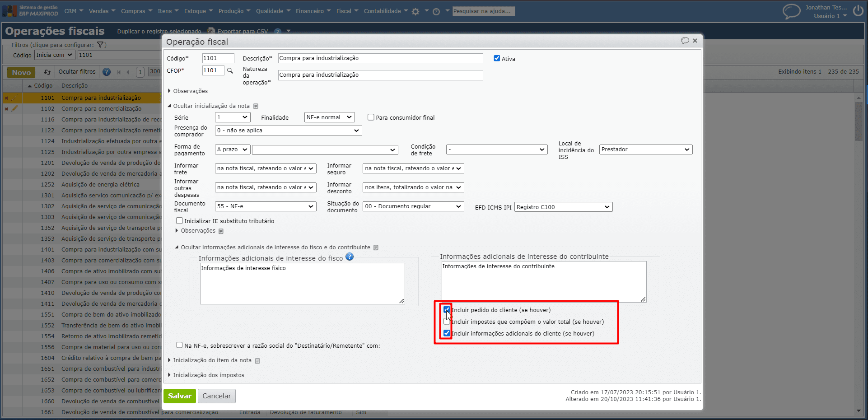Image resolution: width=868 pixels, height=420 pixels.
Task: Refresh the list with the reload icon
Action: [x=47, y=72]
